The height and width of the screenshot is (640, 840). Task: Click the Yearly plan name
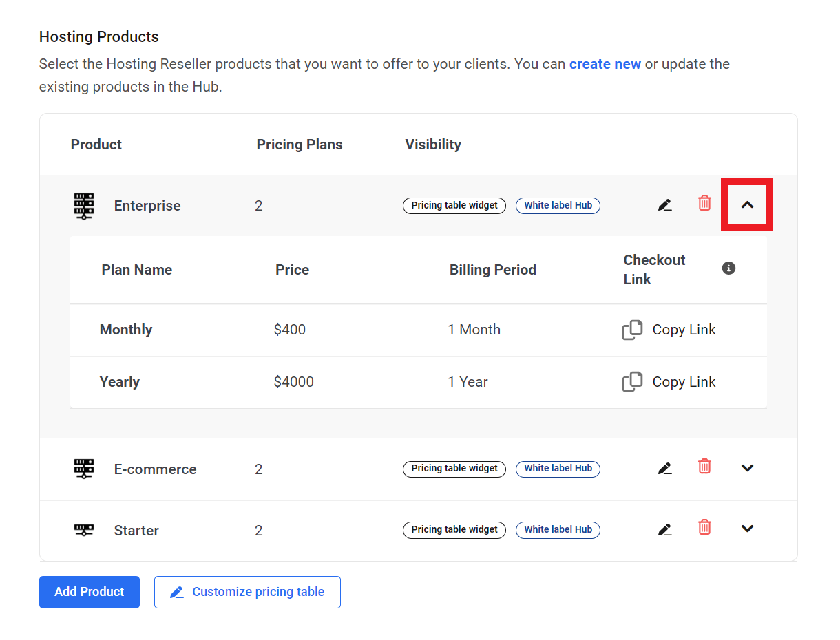(x=120, y=382)
